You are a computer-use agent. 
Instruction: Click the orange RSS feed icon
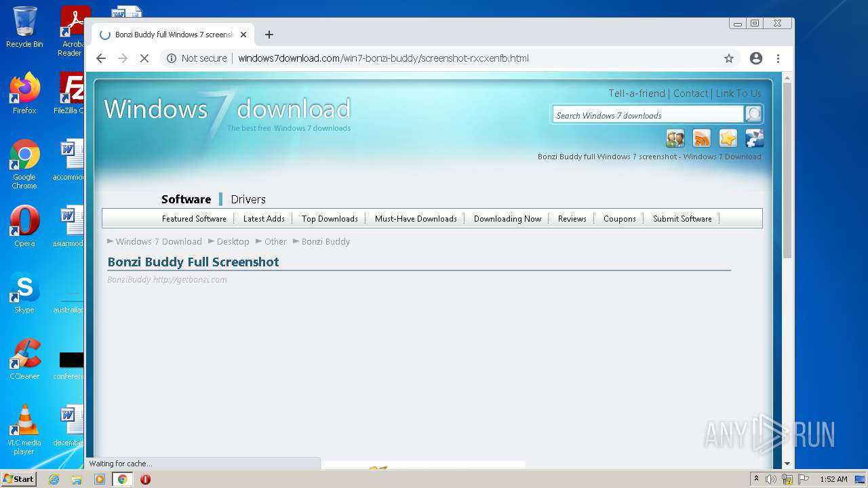[702, 138]
